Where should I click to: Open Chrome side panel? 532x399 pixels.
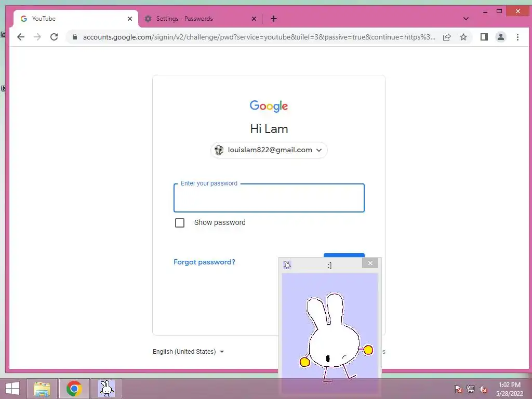(484, 37)
